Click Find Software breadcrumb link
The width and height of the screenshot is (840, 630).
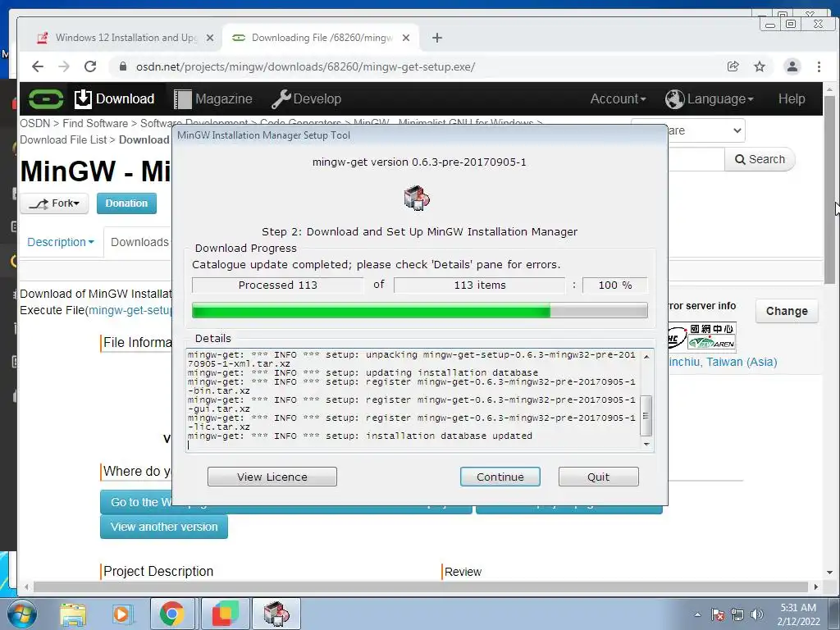95,123
